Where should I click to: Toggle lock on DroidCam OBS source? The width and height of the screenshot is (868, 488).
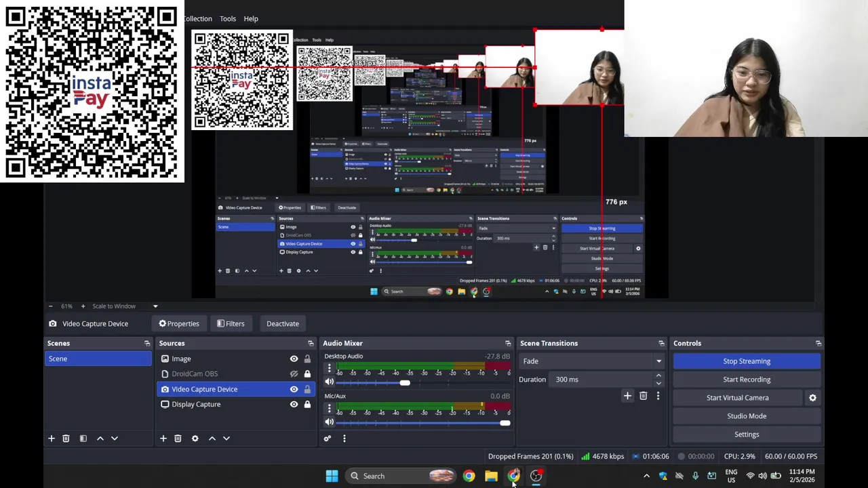click(x=307, y=373)
